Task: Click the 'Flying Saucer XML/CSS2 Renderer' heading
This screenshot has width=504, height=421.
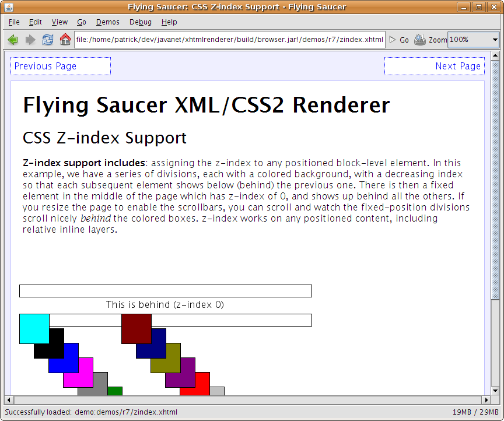Action: point(206,106)
